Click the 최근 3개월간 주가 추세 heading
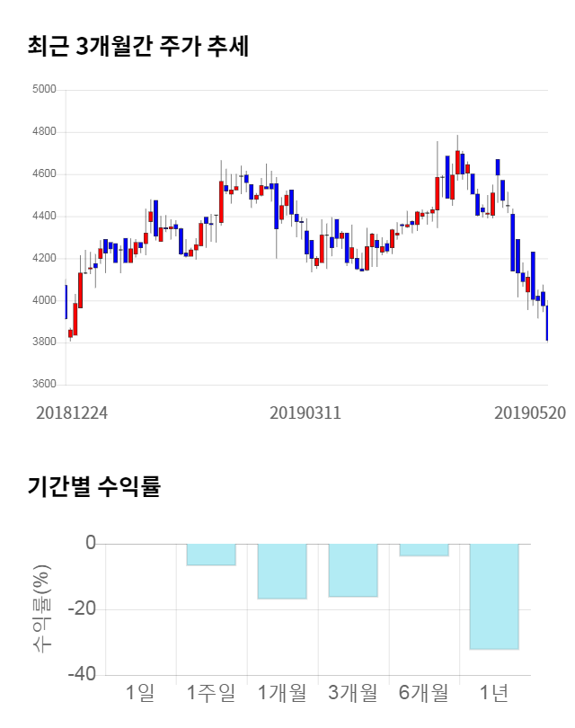This screenshot has width=575, height=728. [x=138, y=47]
